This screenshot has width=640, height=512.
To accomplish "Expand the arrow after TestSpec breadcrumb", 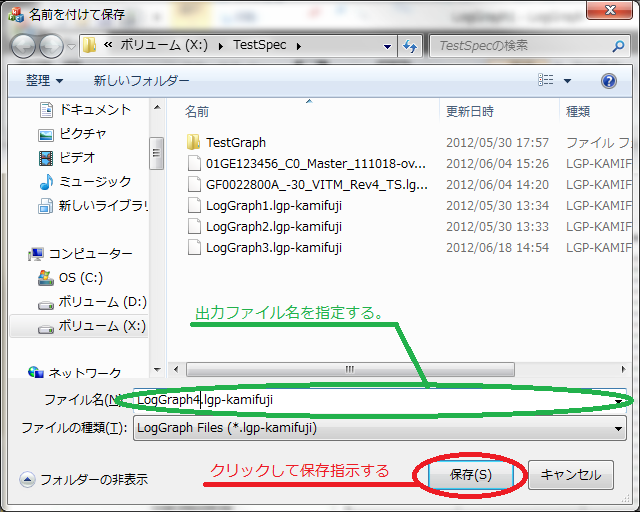I will click(299, 47).
